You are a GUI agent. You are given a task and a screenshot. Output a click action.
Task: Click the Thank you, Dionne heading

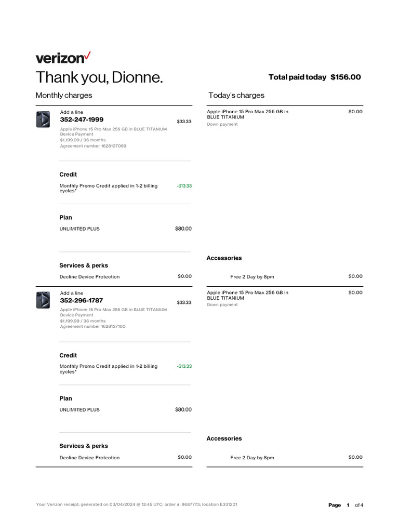coord(99,78)
